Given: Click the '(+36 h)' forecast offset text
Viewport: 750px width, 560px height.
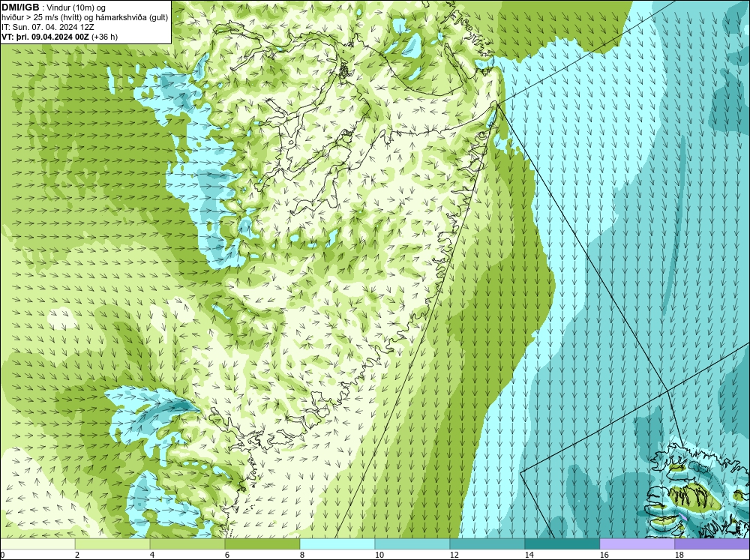Looking at the screenshot, I should [x=105, y=37].
